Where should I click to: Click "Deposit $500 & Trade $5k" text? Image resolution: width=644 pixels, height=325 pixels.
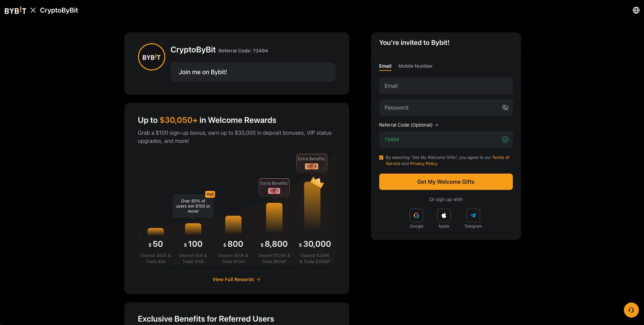pos(156,259)
